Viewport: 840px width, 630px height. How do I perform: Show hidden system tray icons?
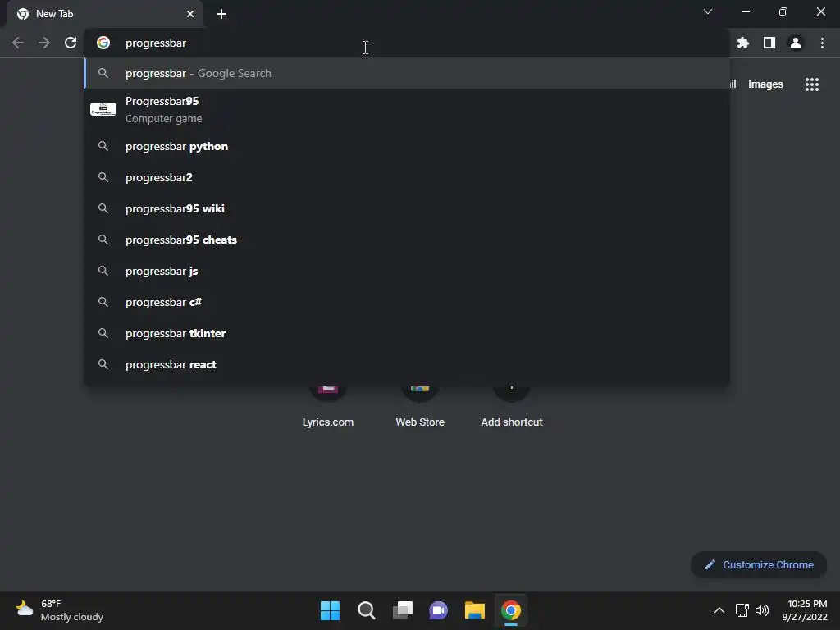click(x=719, y=610)
